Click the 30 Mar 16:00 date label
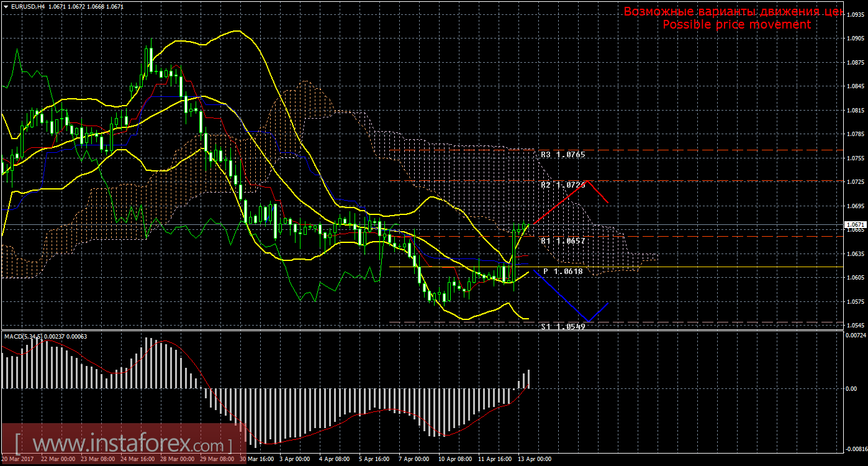The height and width of the screenshot is (466, 868). [x=256, y=460]
